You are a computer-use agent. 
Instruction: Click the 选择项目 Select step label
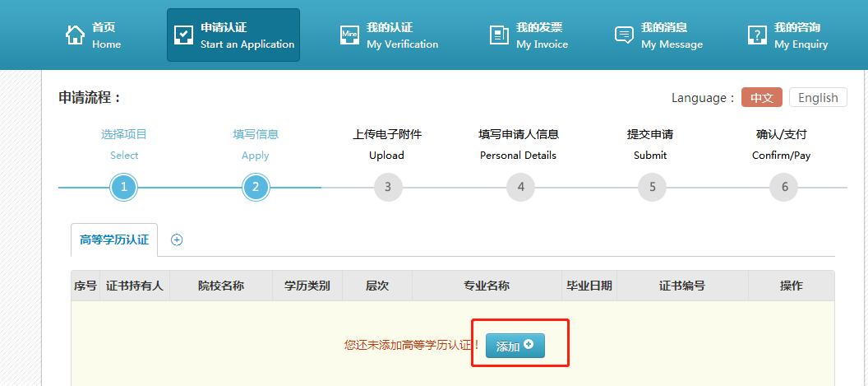coord(124,134)
